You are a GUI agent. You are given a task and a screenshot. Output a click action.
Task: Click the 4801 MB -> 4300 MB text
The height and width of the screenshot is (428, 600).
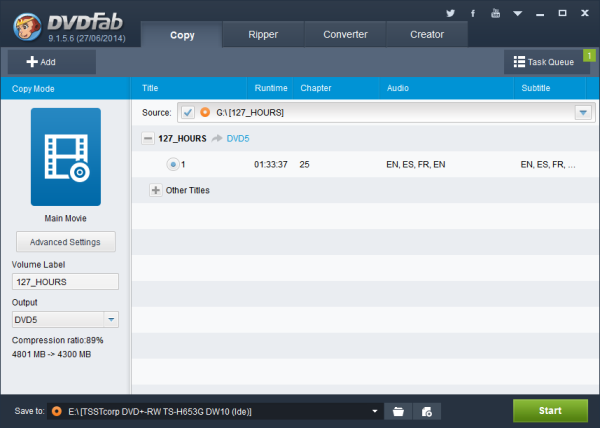tap(51, 354)
